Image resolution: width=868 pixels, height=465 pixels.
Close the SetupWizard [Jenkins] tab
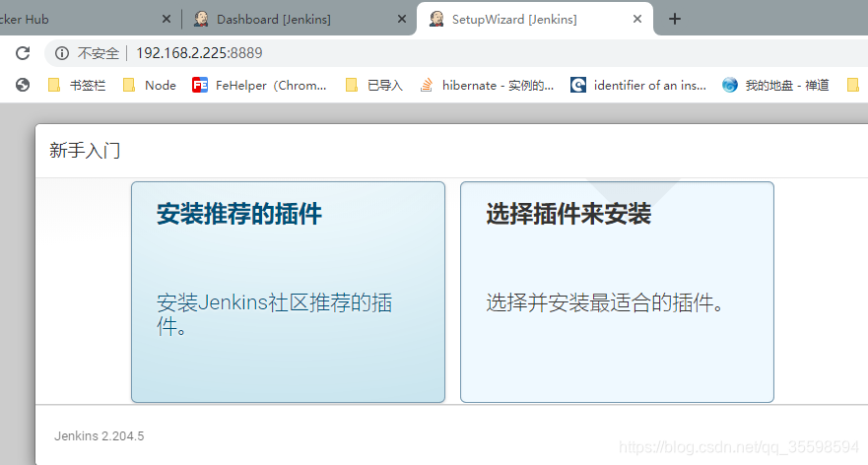(x=637, y=19)
